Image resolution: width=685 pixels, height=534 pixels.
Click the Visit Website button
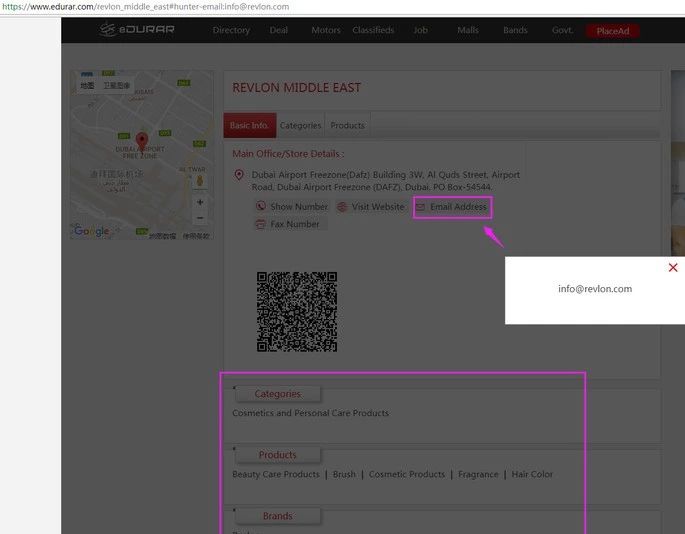pyautogui.click(x=371, y=207)
